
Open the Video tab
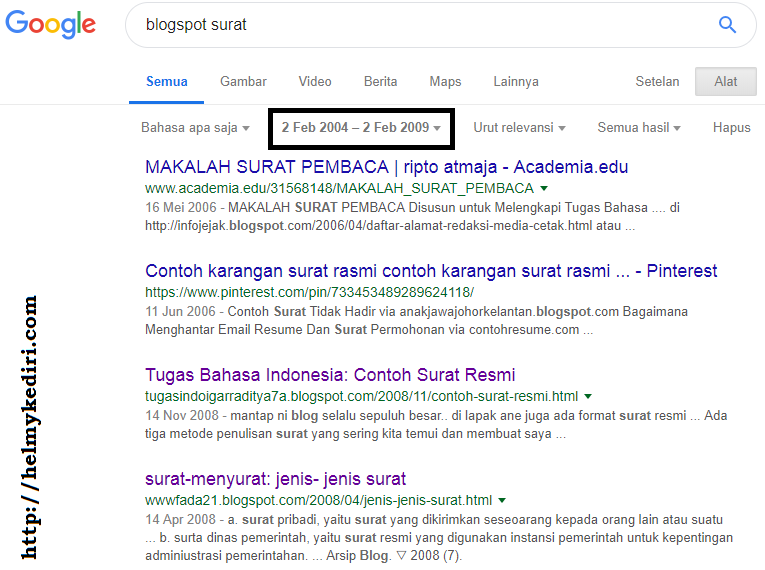[315, 81]
